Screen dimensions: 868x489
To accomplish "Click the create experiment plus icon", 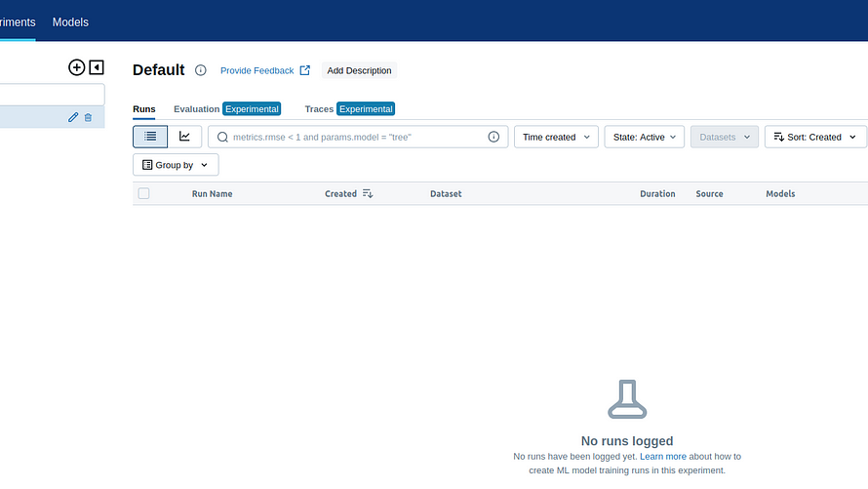I will (x=77, y=67).
